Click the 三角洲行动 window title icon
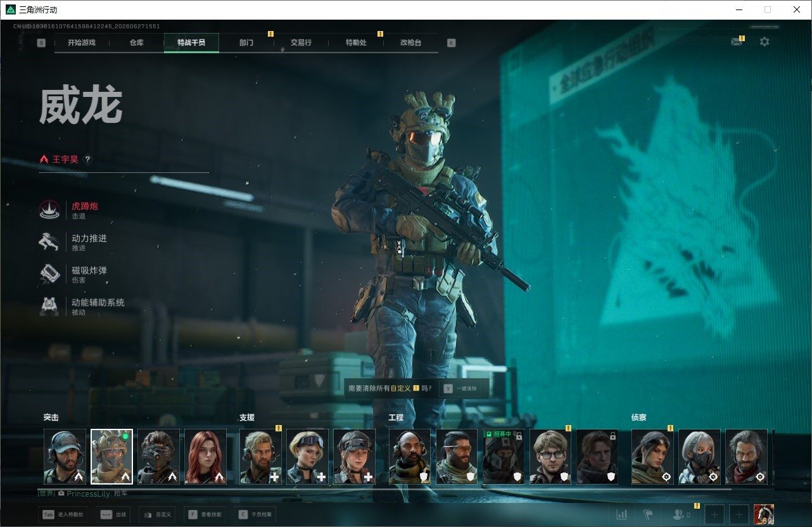This screenshot has width=812, height=527. tap(10, 10)
